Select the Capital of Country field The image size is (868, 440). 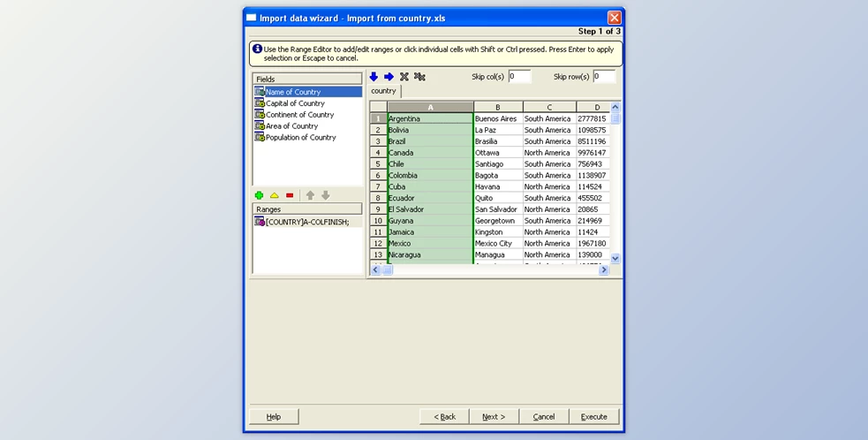tap(295, 103)
